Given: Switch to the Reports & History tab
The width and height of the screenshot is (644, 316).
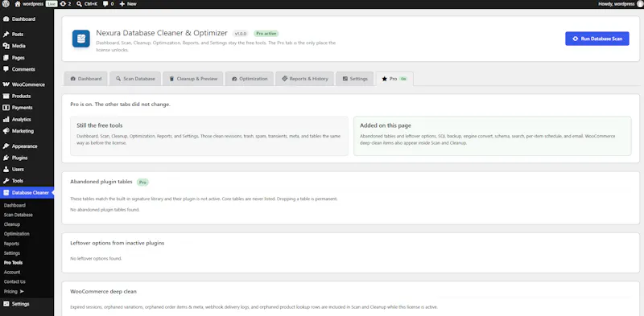Looking at the screenshot, I should 305,79.
